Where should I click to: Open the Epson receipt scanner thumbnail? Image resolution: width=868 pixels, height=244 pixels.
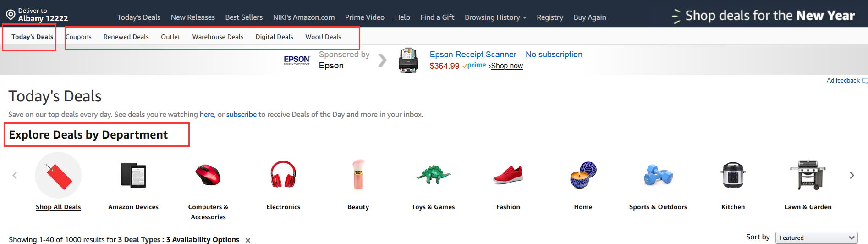coord(408,60)
